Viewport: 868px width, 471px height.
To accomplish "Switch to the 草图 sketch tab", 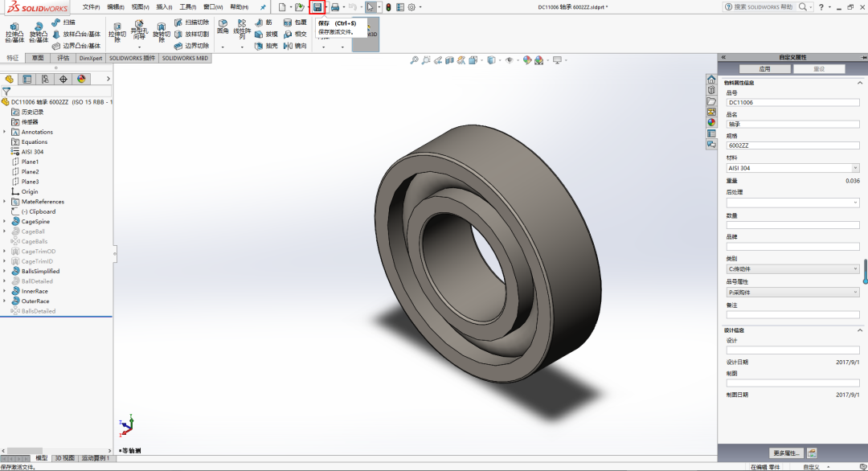I will click(38, 58).
